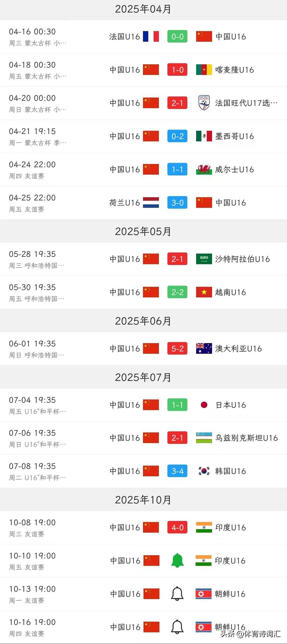Click the Australia flag beside 澳大利亚U16

[x=204, y=348]
